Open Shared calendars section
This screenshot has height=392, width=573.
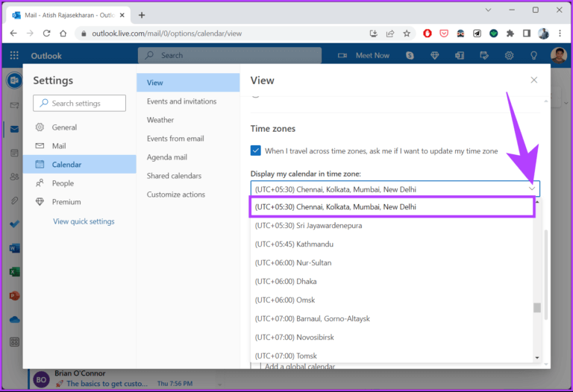point(188,176)
